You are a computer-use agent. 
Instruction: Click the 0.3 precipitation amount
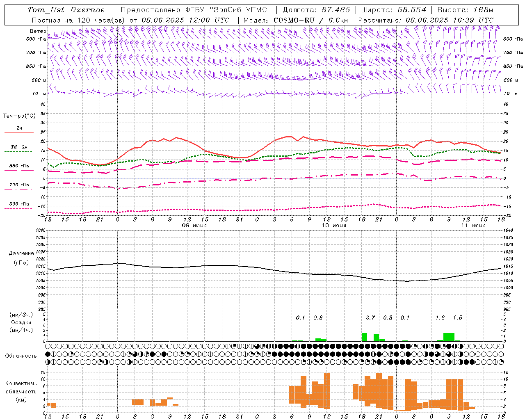click(x=388, y=317)
